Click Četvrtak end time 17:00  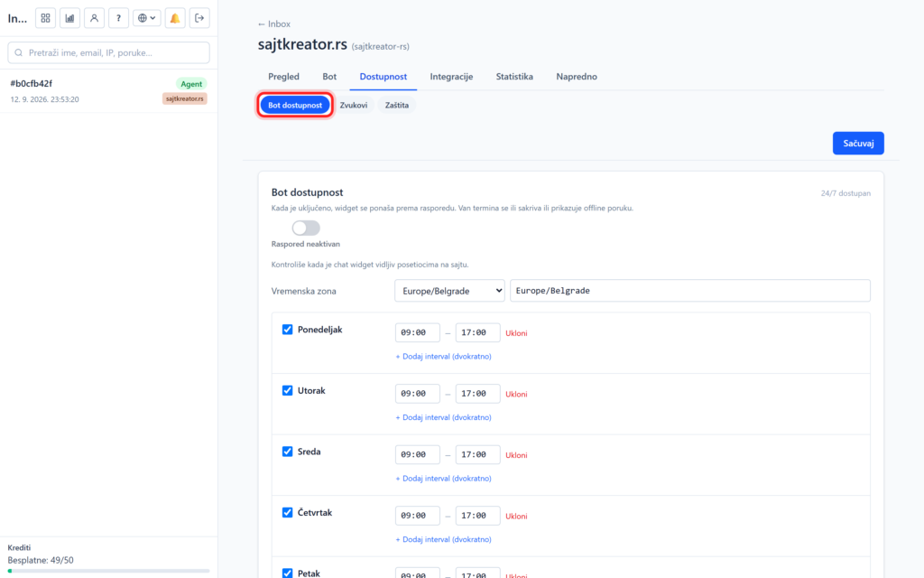point(478,516)
